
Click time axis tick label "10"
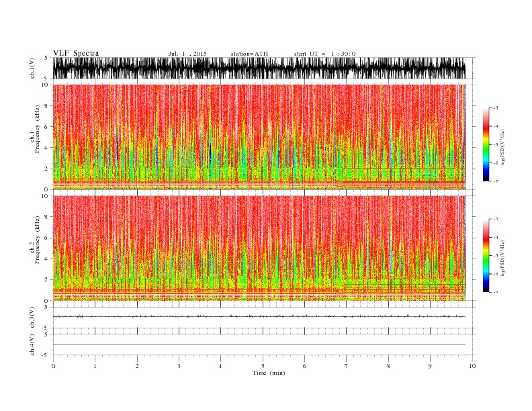pos(472,366)
